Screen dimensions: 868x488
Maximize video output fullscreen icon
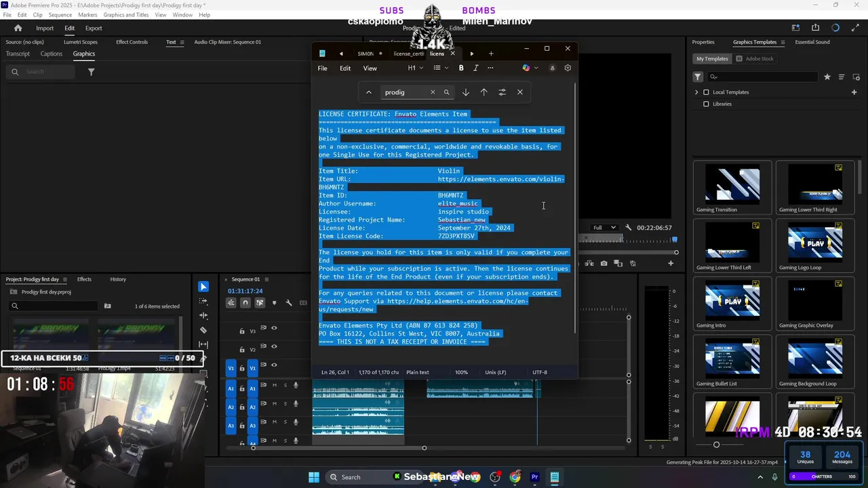pos(854,28)
